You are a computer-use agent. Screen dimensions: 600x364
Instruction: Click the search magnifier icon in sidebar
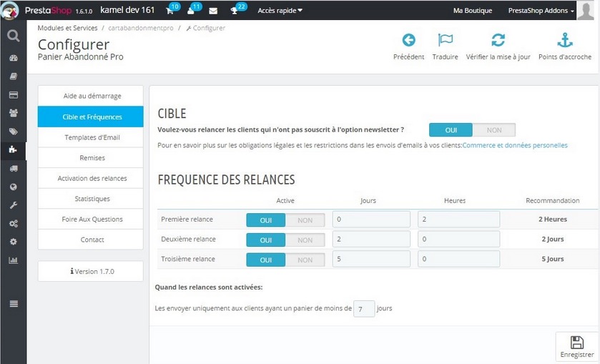pos(13,36)
